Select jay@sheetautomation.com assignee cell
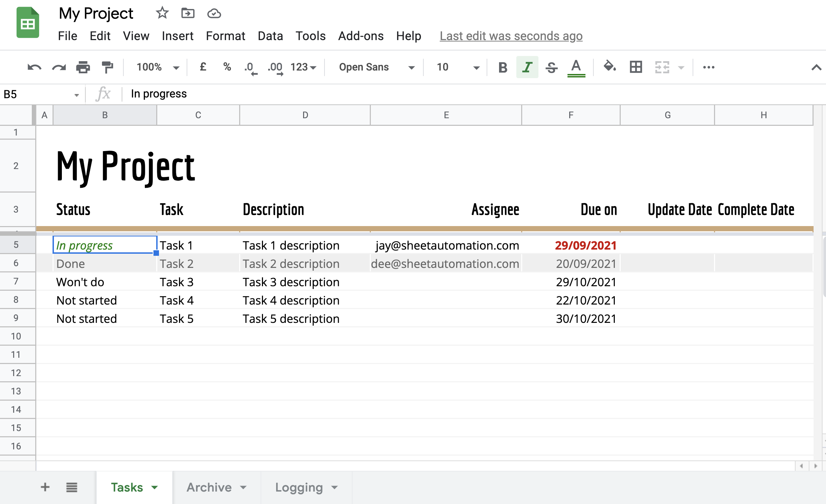826x504 pixels. [446, 245]
